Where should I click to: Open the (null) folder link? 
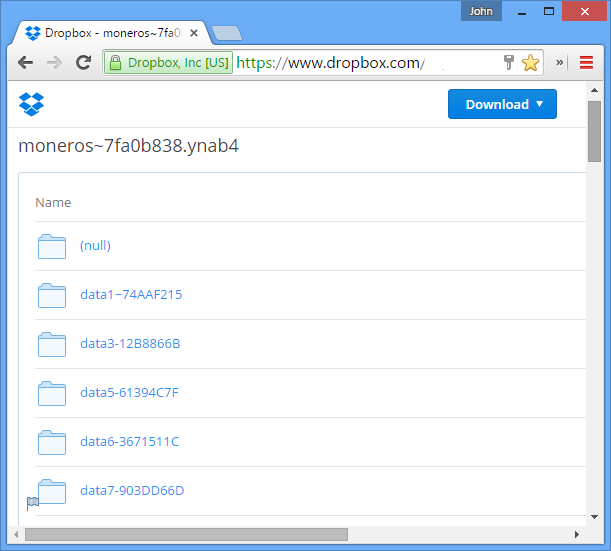95,245
